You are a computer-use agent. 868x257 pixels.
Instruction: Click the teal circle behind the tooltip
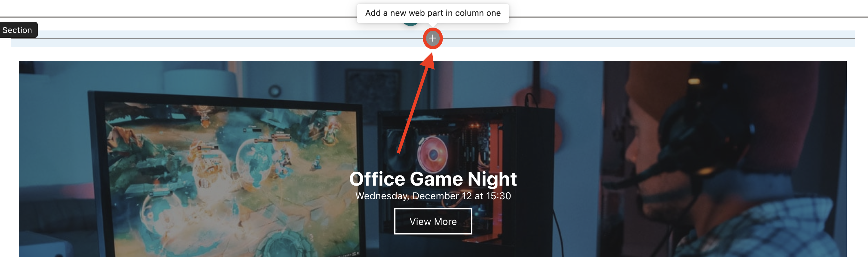(411, 23)
